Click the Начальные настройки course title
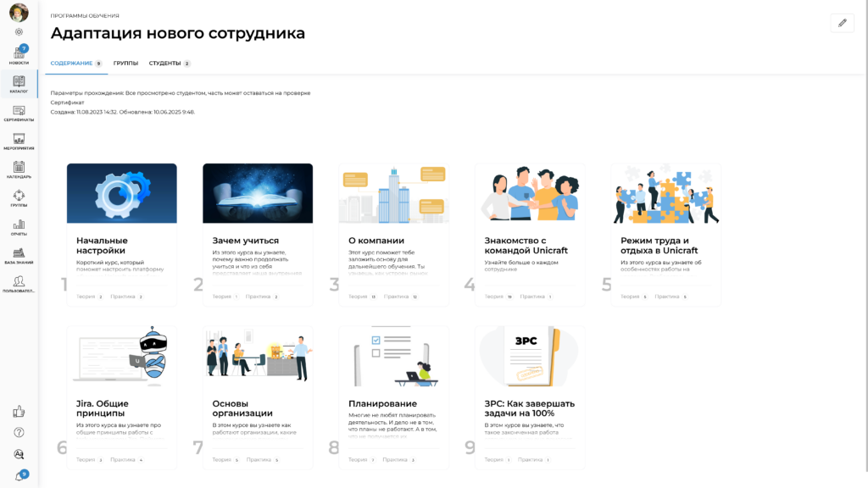The width and height of the screenshot is (868, 488). [x=102, y=245]
